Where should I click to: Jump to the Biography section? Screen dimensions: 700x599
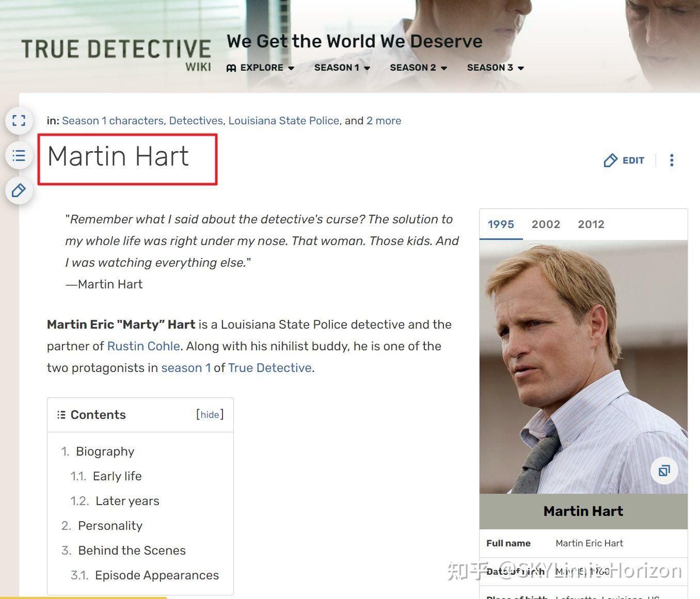point(105,451)
